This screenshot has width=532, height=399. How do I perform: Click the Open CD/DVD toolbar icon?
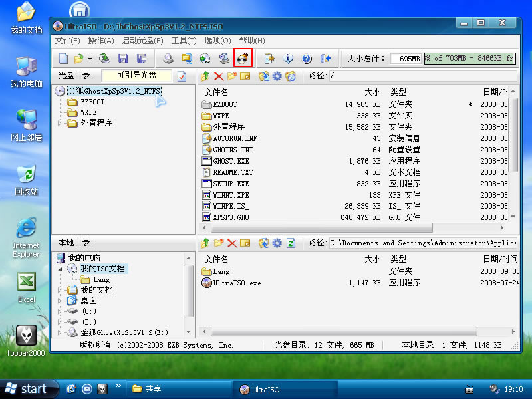pyautogui.click(x=104, y=59)
